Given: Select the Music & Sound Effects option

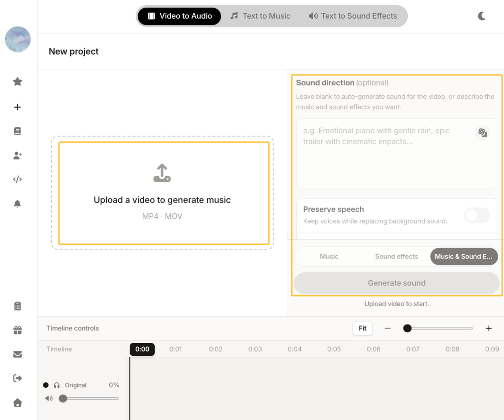Looking at the screenshot, I should pyautogui.click(x=464, y=256).
